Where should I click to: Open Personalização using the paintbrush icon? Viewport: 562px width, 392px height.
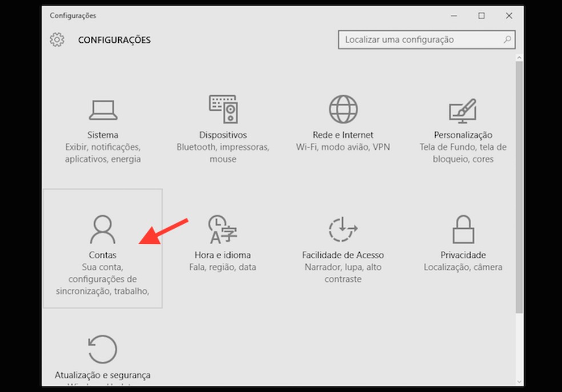(x=463, y=108)
